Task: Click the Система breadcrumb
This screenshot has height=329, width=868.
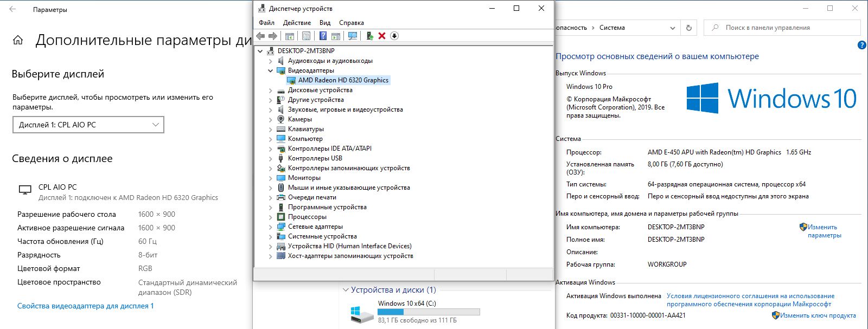Action: click(612, 28)
